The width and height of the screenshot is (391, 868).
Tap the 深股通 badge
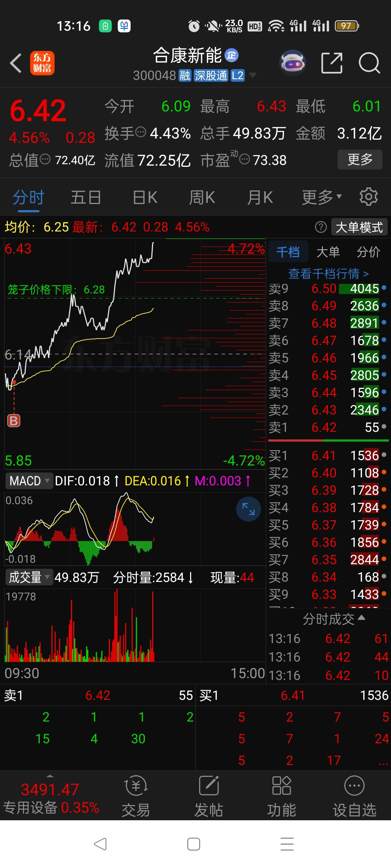[x=211, y=76]
